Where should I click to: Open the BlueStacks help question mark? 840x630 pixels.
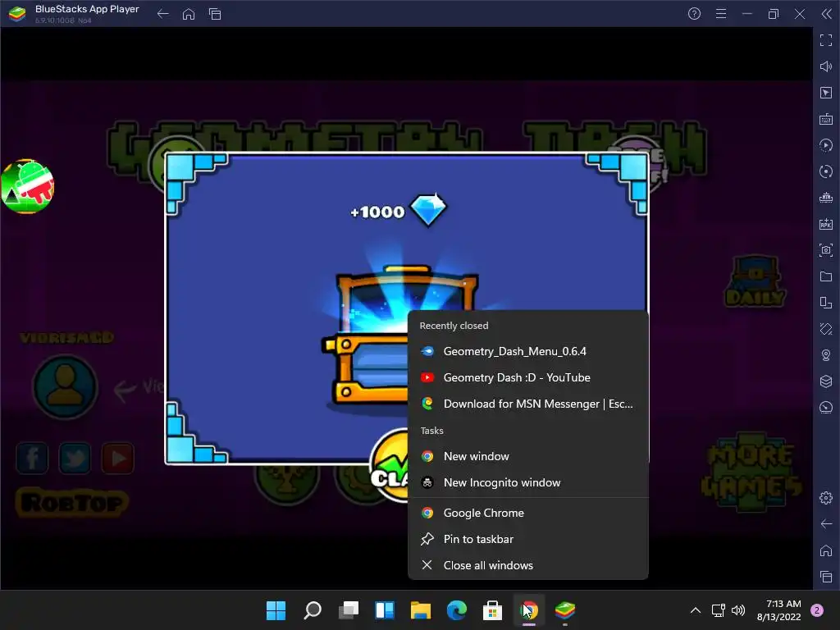coord(694,14)
